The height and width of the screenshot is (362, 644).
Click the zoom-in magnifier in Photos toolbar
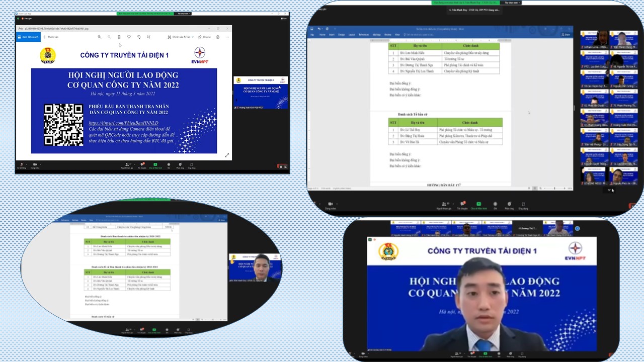click(x=99, y=37)
